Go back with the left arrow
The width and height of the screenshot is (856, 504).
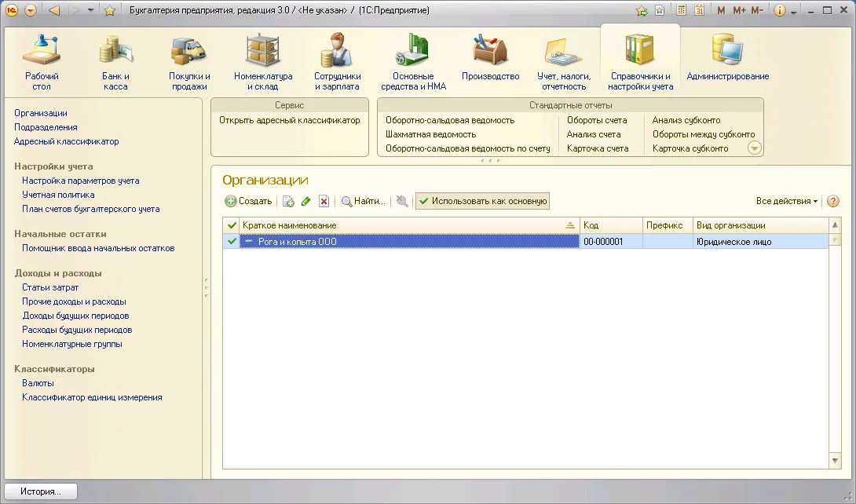click(53, 10)
